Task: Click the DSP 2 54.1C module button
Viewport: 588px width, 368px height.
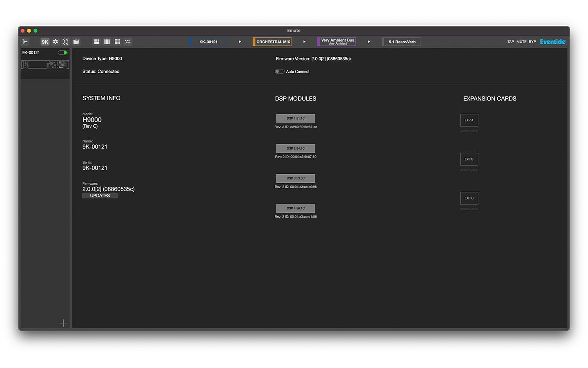Action: (296, 148)
